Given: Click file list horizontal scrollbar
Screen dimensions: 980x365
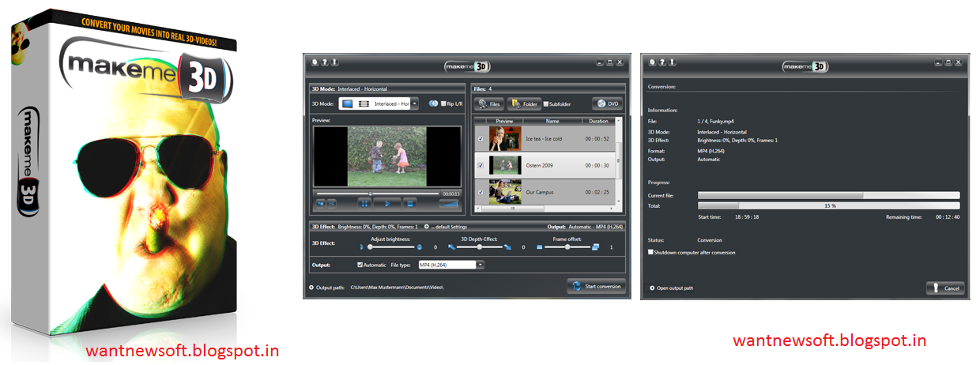Looking at the screenshot, I should pos(544,209).
